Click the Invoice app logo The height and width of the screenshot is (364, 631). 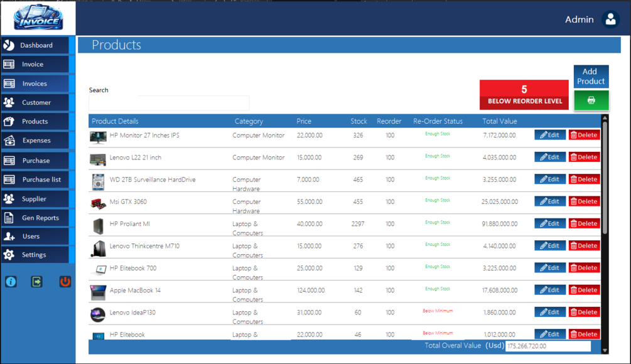pyautogui.click(x=38, y=18)
